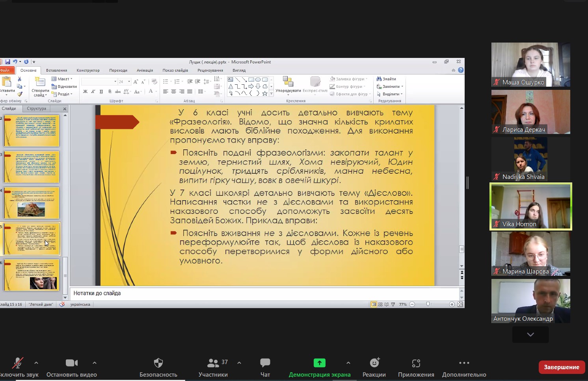The image size is (588, 381).
Task: Click the Save icon in PowerPoint
Action: pos(7,62)
